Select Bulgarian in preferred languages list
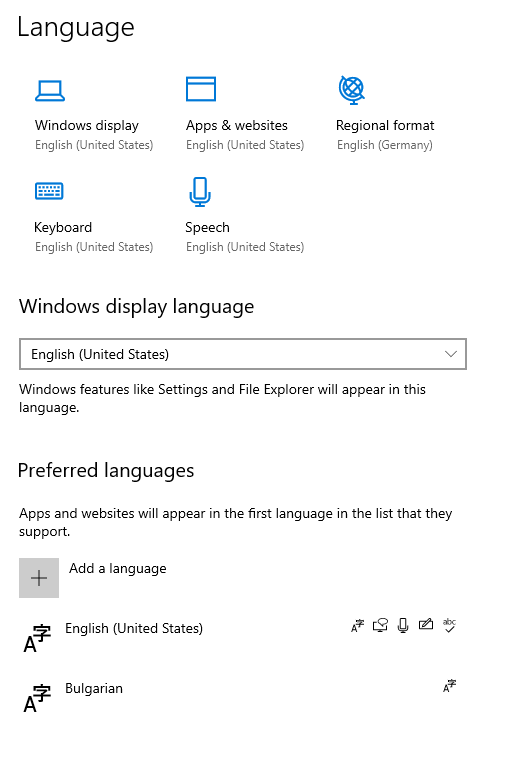Viewport: 532px width, 780px height. click(x=94, y=688)
